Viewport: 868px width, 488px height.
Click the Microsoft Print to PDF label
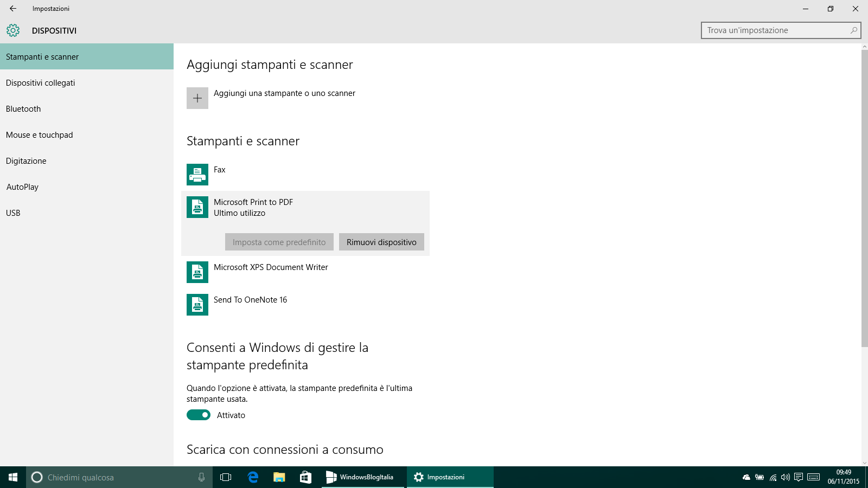pos(253,202)
